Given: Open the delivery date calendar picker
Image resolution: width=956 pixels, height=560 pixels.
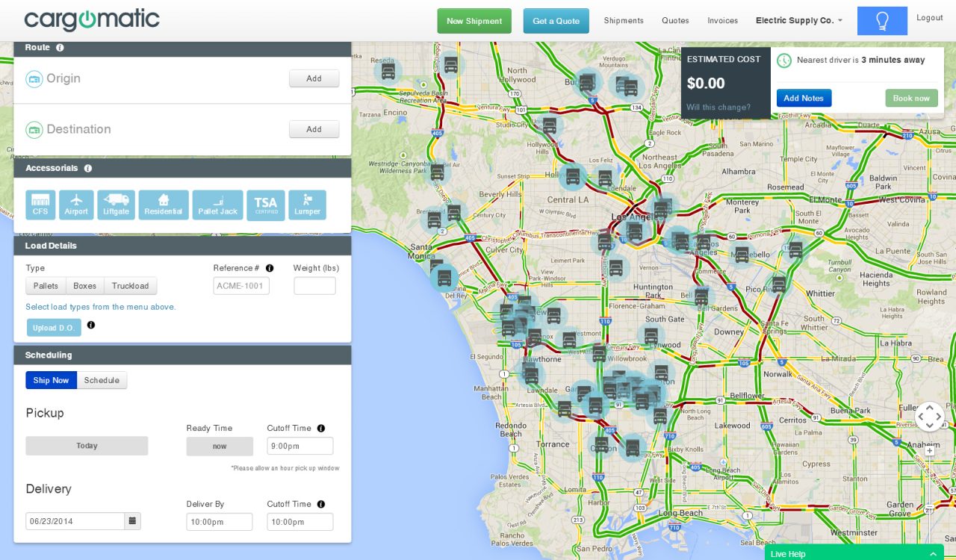Looking at the screenshot, I should pos(132,521).
